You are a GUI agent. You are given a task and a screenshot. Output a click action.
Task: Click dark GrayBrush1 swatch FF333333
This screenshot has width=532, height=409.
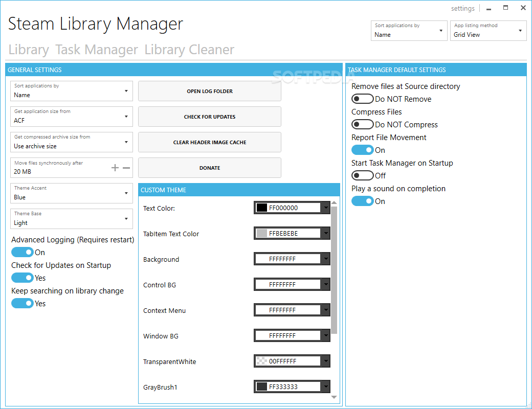pos(261,387)
